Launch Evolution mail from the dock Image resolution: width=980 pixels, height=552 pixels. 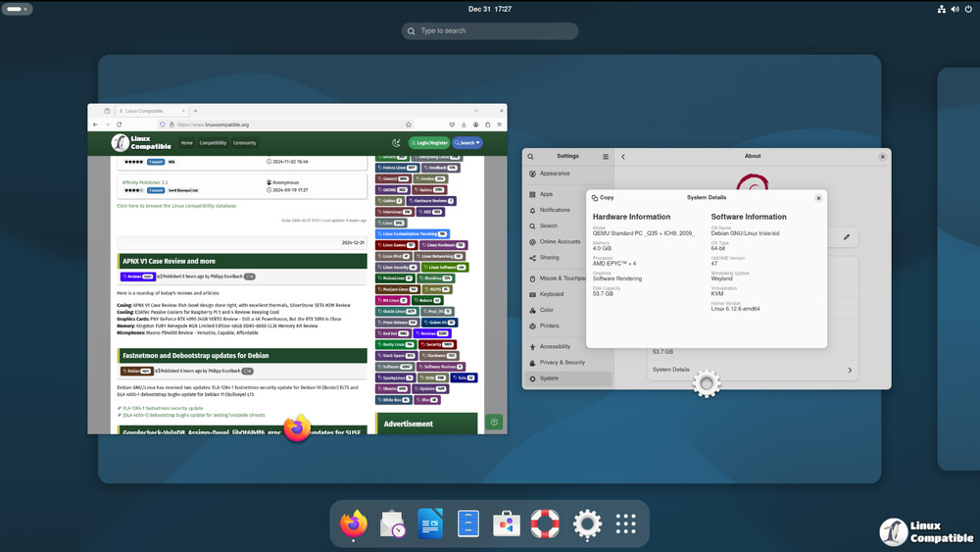tap(393, 525)
